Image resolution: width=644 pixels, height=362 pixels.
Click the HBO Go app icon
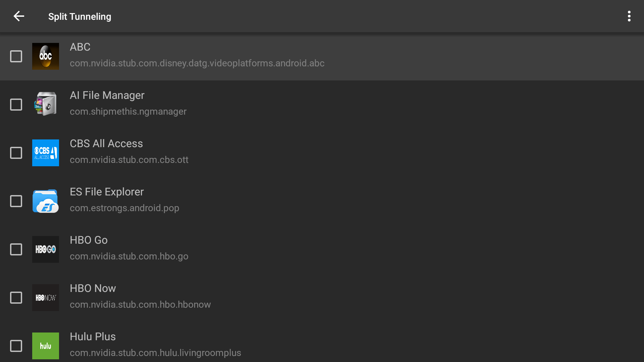point(46,249)
